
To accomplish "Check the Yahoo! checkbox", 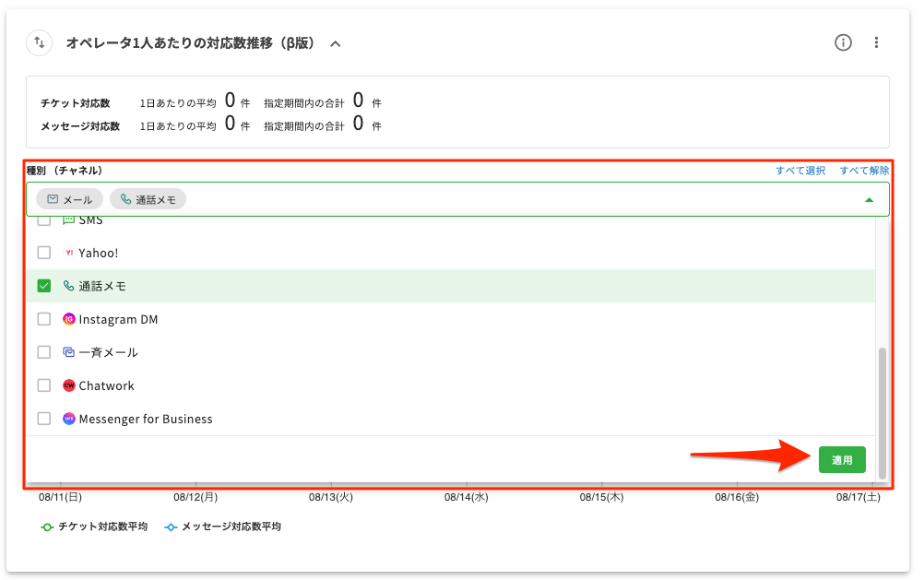I will [x=43, y=253].
